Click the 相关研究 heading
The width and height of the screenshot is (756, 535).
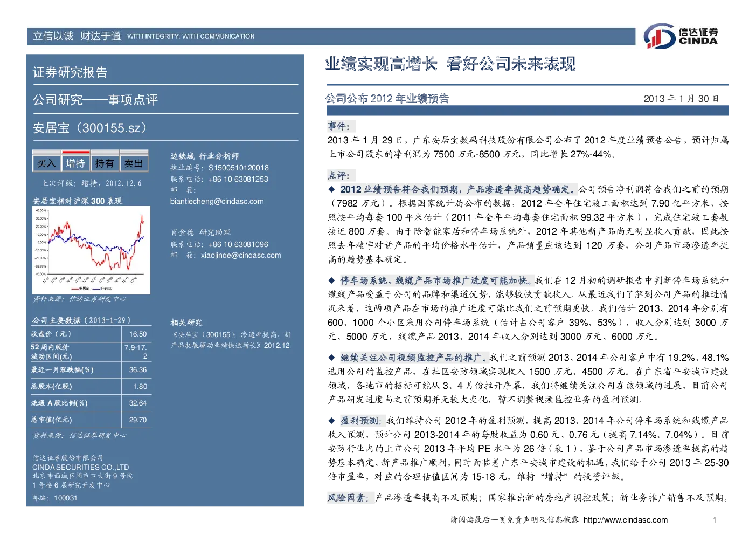186,323
